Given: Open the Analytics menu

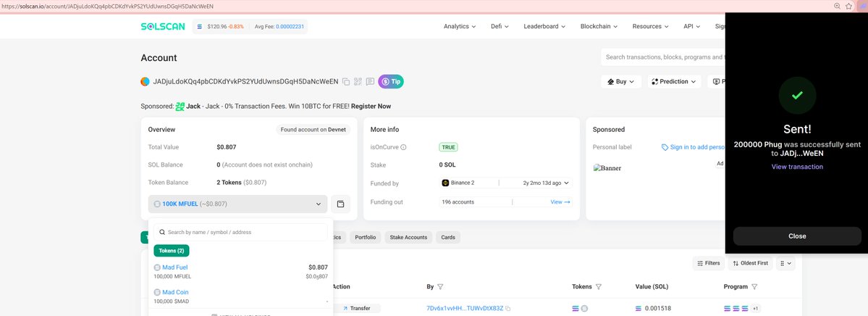Looking at the screenshot, I should pos(460,26).
